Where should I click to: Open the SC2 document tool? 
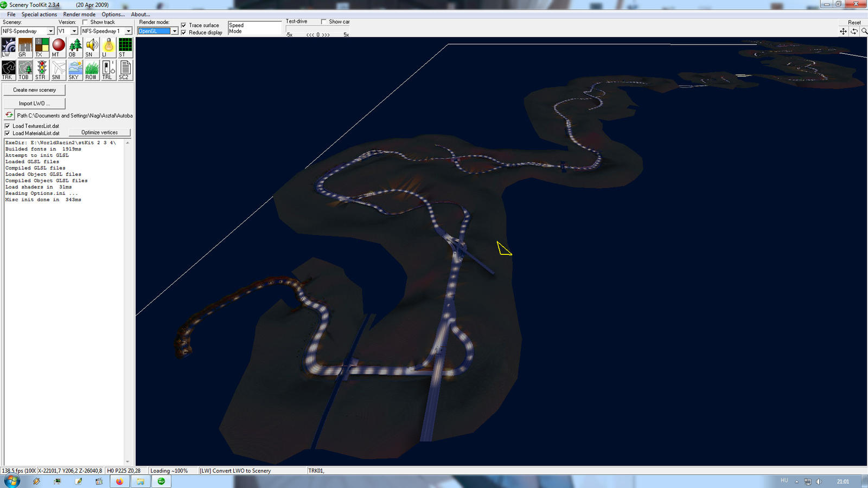tap(125, 70)
